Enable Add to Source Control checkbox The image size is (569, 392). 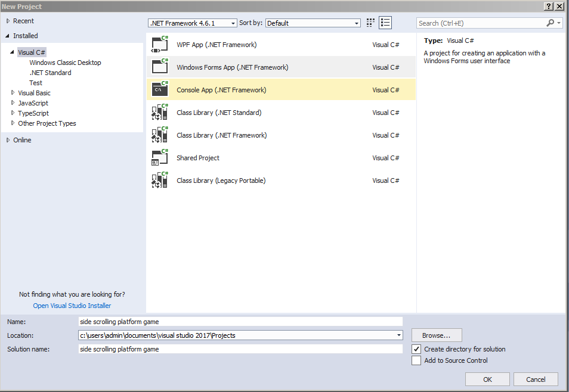416,360
